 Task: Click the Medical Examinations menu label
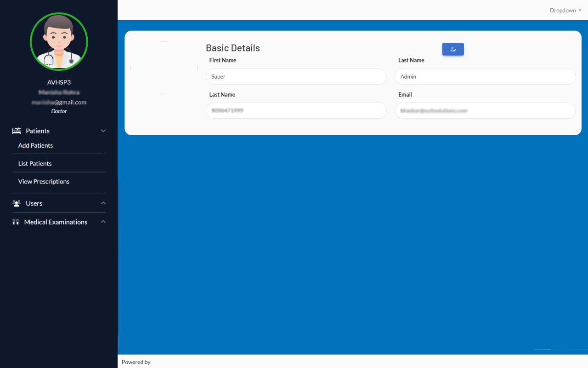56,222
